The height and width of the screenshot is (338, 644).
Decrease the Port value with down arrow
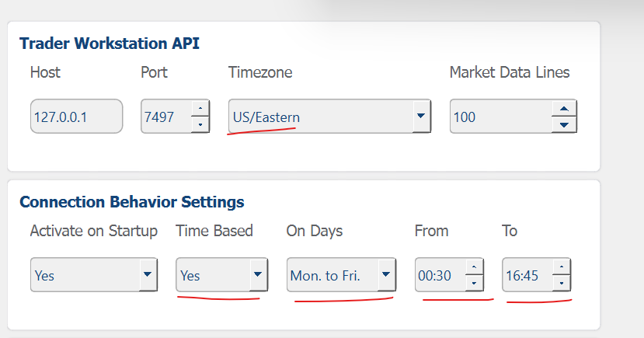[200, 124]
